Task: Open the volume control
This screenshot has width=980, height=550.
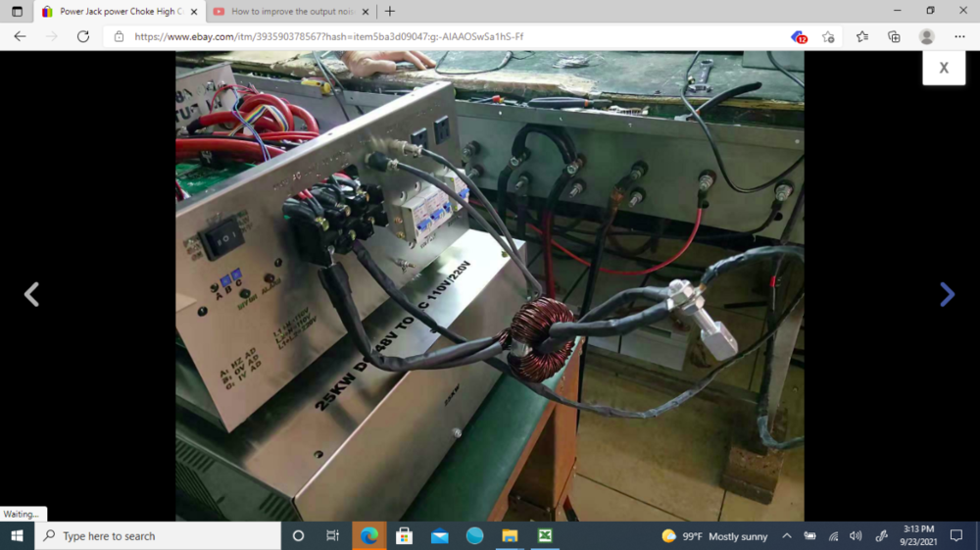Action: (x=857, y=536)
